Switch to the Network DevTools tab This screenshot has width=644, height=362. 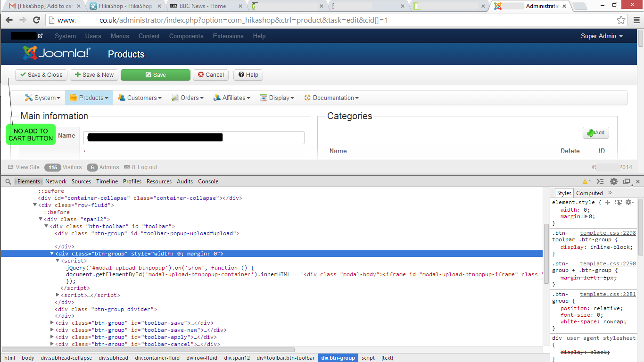tap(56, 181)
